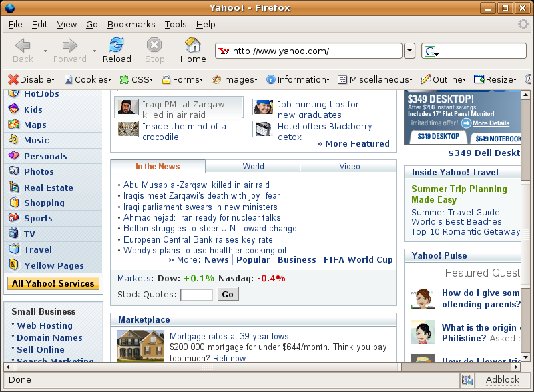Open the View menu
This screenshot has width=534, height=392.
[x=67, y=25]
